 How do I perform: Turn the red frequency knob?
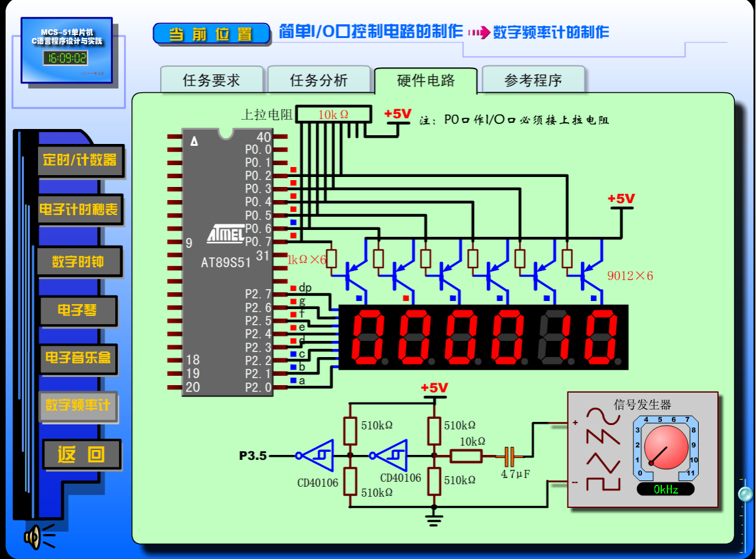click(x=666, y=447)
